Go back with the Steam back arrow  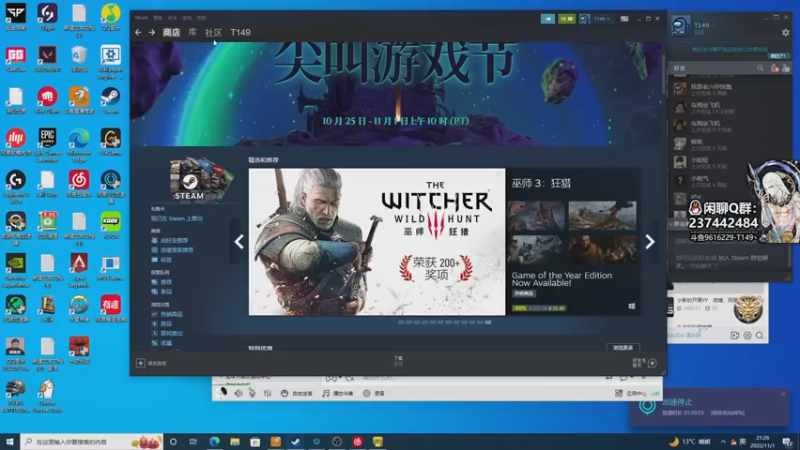(138, 33)
